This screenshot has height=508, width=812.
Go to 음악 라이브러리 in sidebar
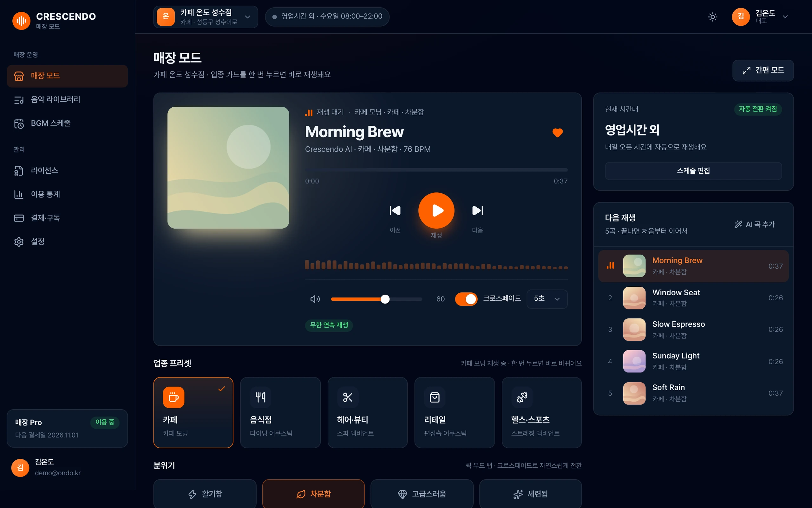[x=67, y=100]
